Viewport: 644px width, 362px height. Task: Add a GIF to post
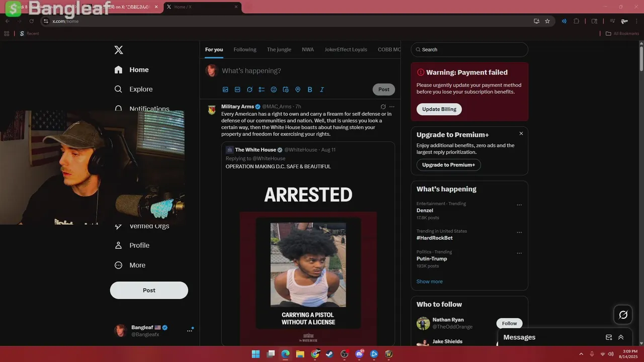237,89
